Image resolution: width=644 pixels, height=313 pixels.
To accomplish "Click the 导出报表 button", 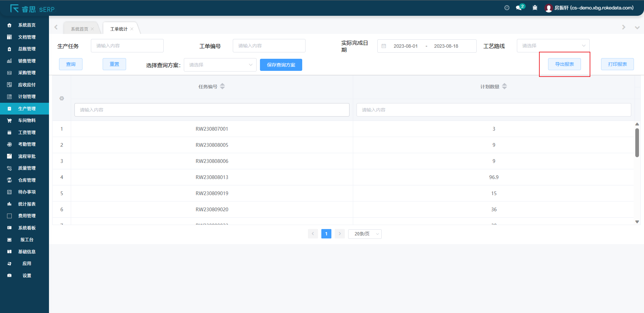I will click(564, 64).
